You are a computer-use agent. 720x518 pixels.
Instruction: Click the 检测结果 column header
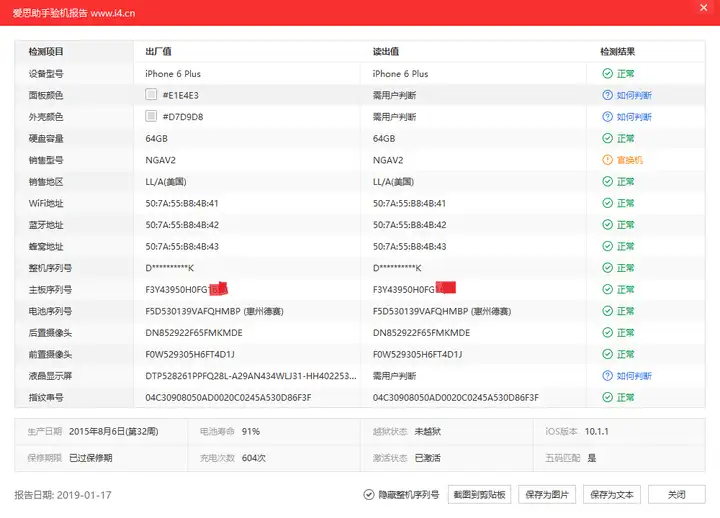click(618, 51)
